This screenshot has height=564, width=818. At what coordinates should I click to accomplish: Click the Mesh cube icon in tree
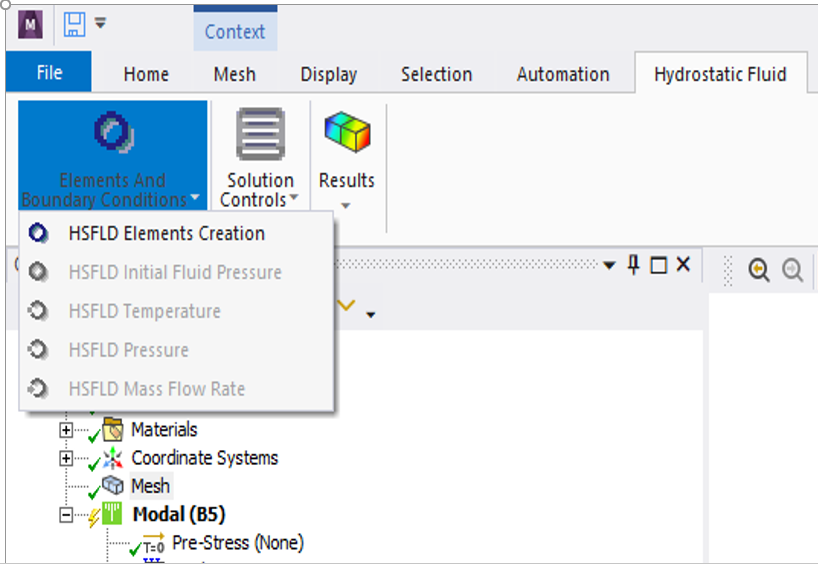click(x=112, y=485)
